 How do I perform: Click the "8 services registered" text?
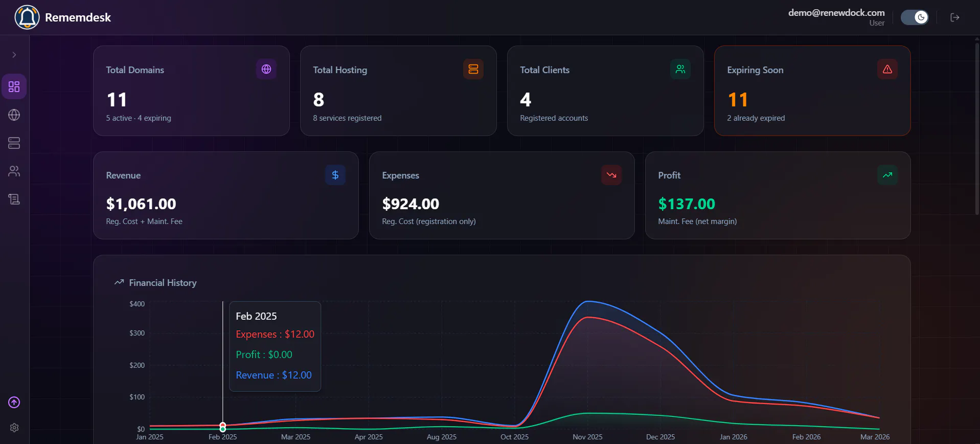coord(347,118)
